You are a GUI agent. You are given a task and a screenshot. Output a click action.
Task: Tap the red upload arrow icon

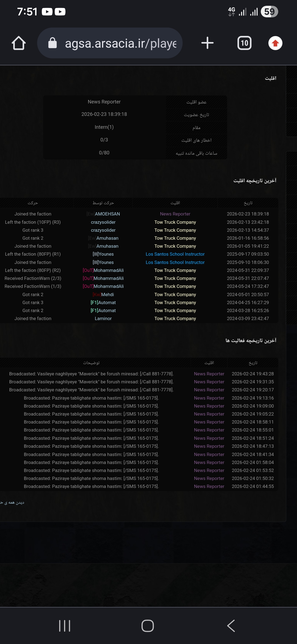275,43
